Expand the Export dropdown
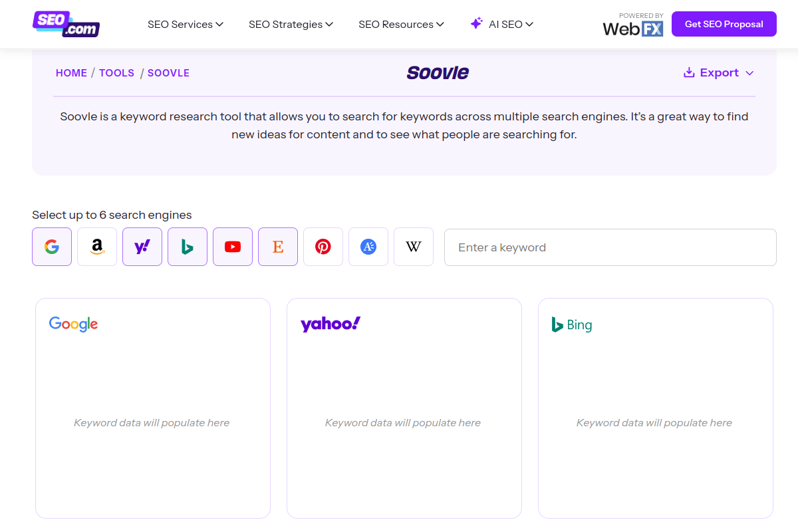The height and width of the screenshot is (532, 798). click(x=718, y=72)
